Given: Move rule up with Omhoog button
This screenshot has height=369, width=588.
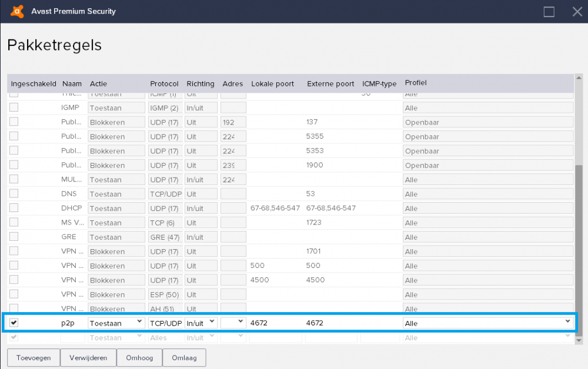Looking at the screenshot, I should tap(139, 358).
